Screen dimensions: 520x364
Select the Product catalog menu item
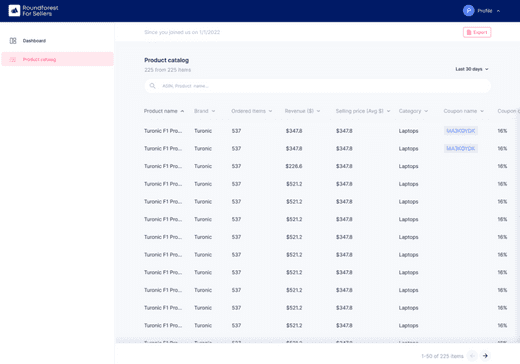57,59
